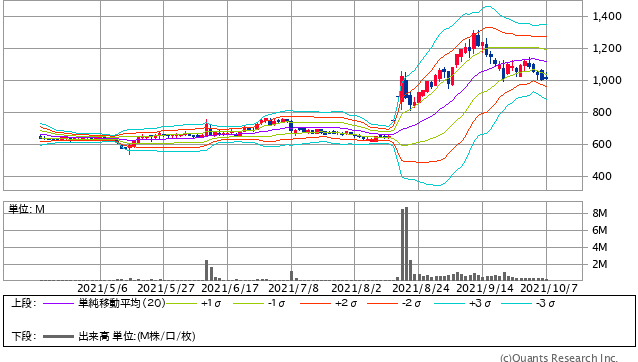The height and width of the screenshot is (362, 638).
Task: Click the purple 単純移動平均(20) legend line
Action: [x=58, y=303]
